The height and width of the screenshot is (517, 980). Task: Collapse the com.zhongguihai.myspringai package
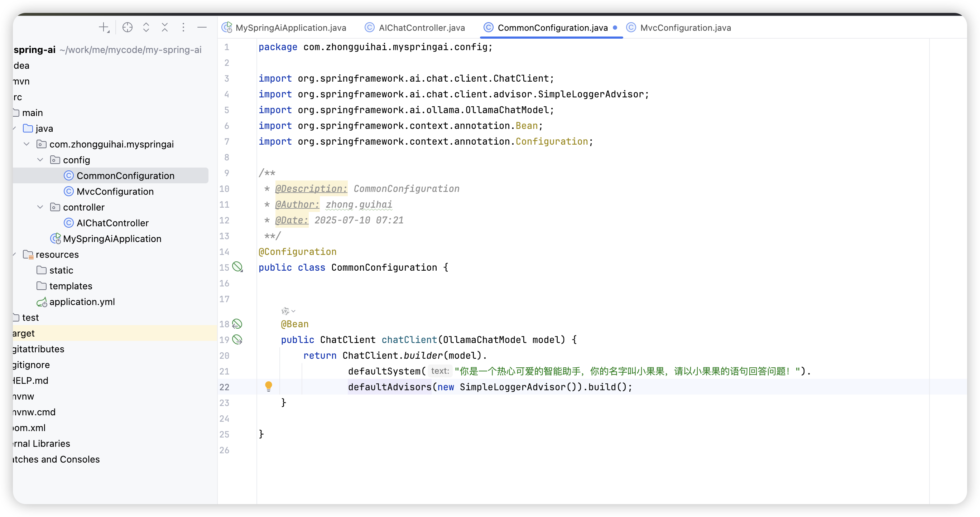pos(26,144)
